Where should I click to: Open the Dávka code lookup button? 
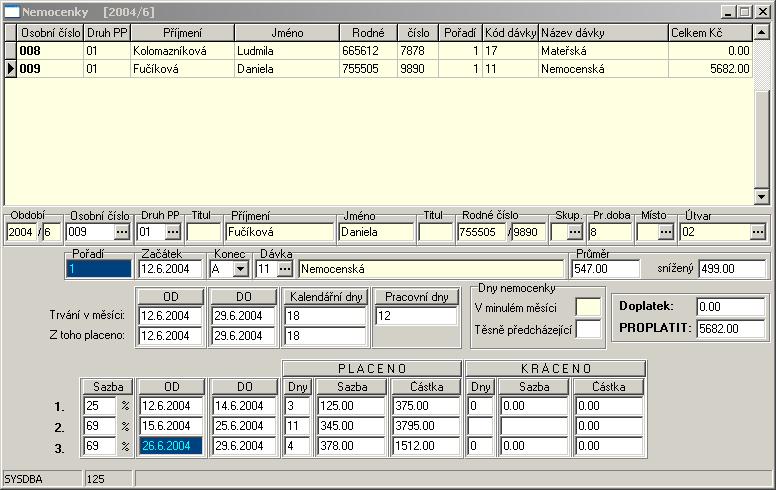click(x=285, y=269)
